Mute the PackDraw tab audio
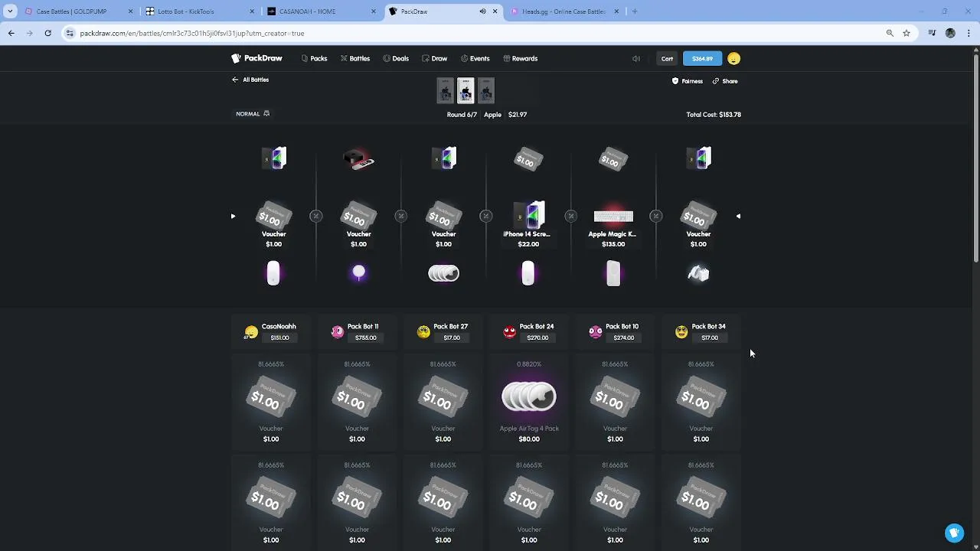980x551 pixels. coord(482,11)
